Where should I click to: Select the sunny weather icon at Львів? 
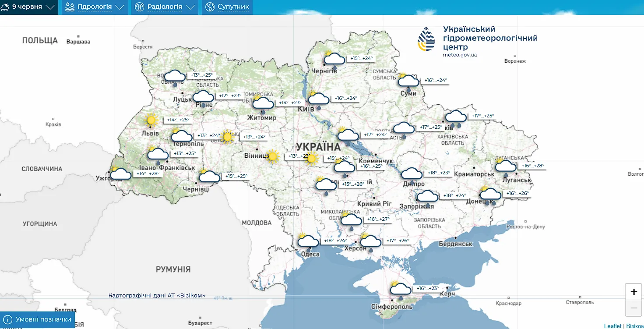pyautogui.click(x=151, y=120)
